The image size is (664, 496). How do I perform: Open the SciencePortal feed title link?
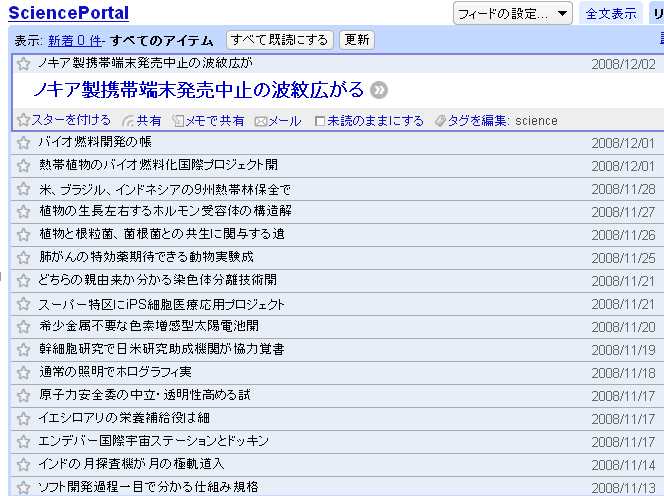(x=69, y=13)
